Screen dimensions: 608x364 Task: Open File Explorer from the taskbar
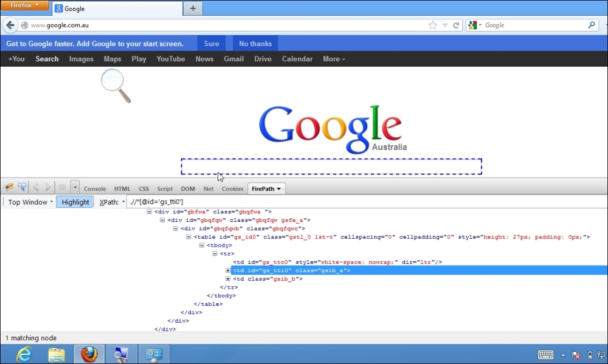pos(57,354)
